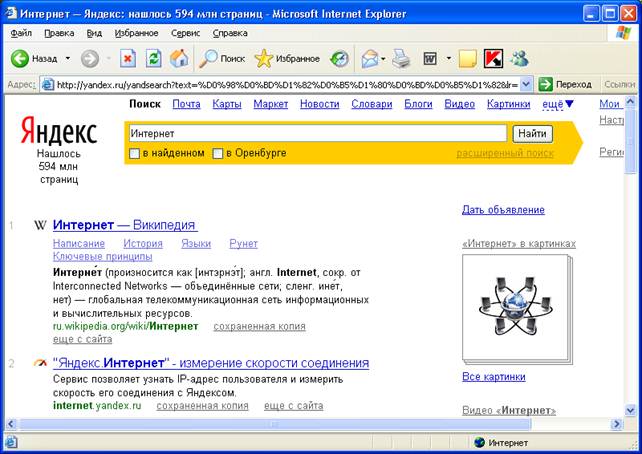Click the IE icon in title bar
This screenshot has height=454, width=642.
click(x=11, y=13)
